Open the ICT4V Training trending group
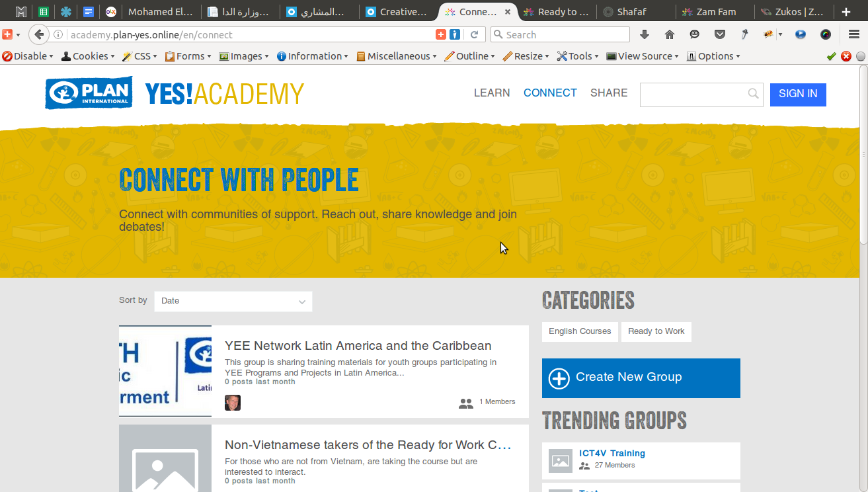 click(612, 454)
